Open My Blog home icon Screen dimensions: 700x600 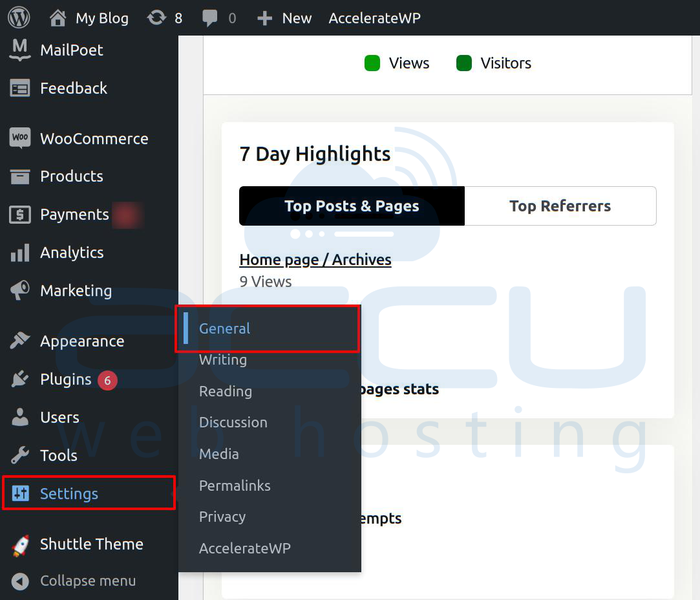[x=58, y=18]
